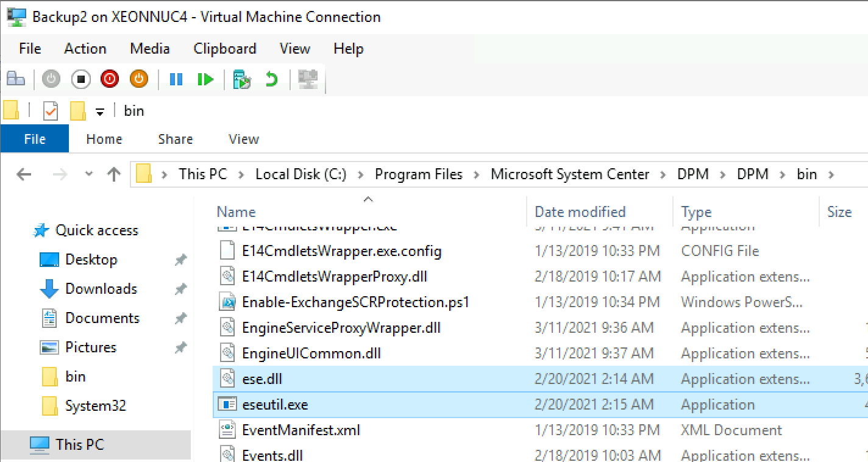Select Enable-ExchangeSCRProtection.ps1 file
This screenshot has width=868, height=462.
tap(355, 302)
